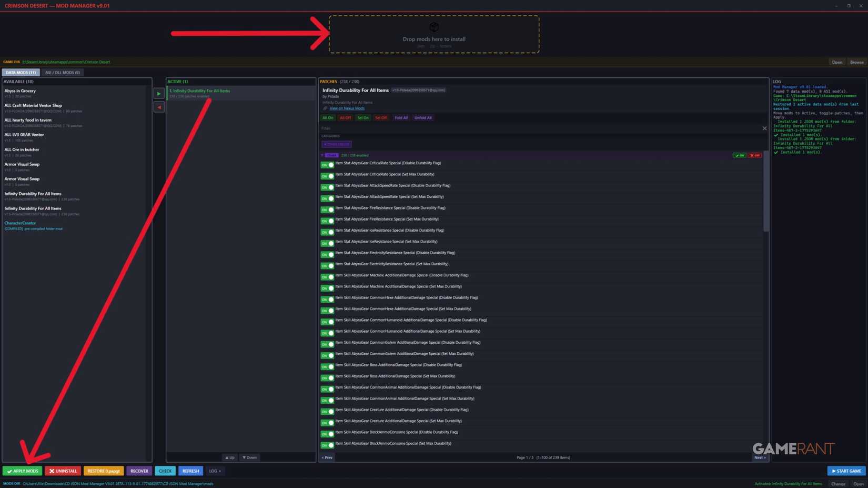Click the Sel On button
Screen dimensions: 868x488
click(x=363, y=118)
